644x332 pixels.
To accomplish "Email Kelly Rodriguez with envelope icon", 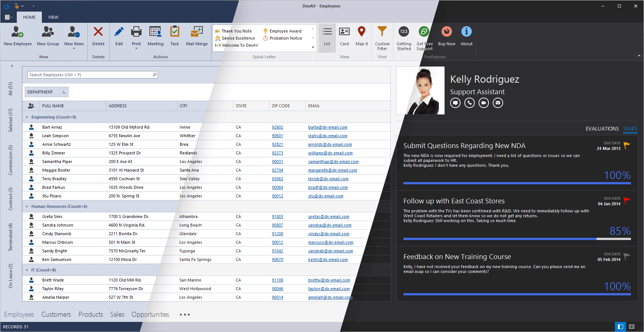I will [498, 103].
